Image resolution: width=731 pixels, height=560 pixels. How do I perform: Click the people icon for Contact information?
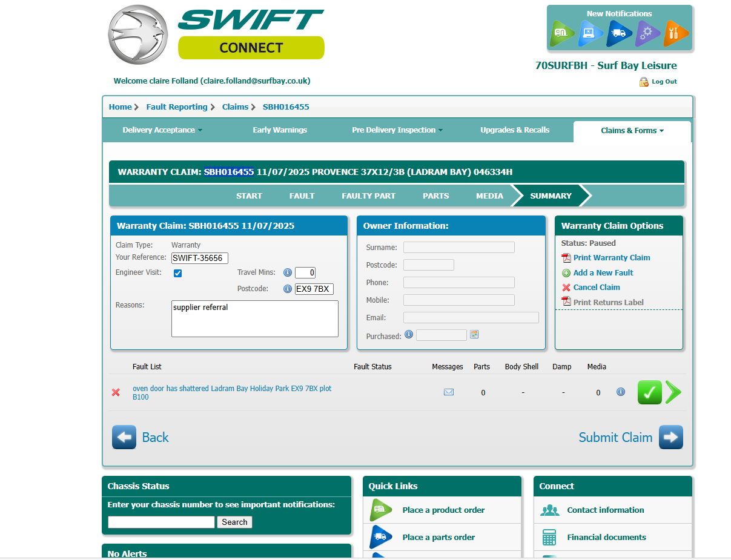pos(549,510)
